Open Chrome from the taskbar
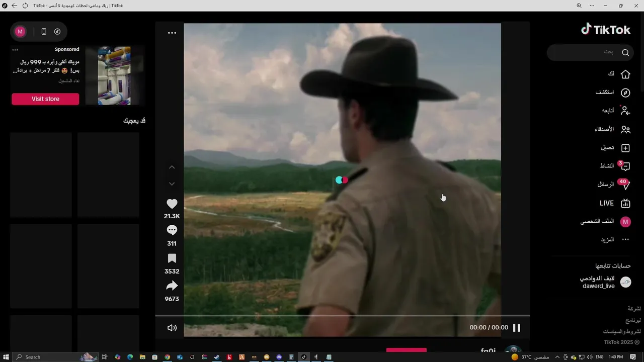 (168, 357)
